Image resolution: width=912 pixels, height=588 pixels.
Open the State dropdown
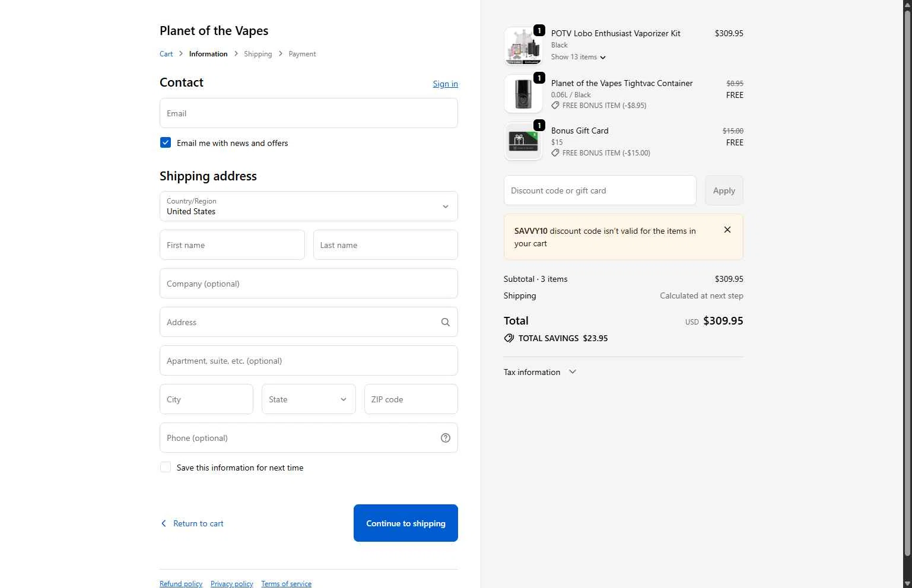pyautogui.click(x=309, y=399)
